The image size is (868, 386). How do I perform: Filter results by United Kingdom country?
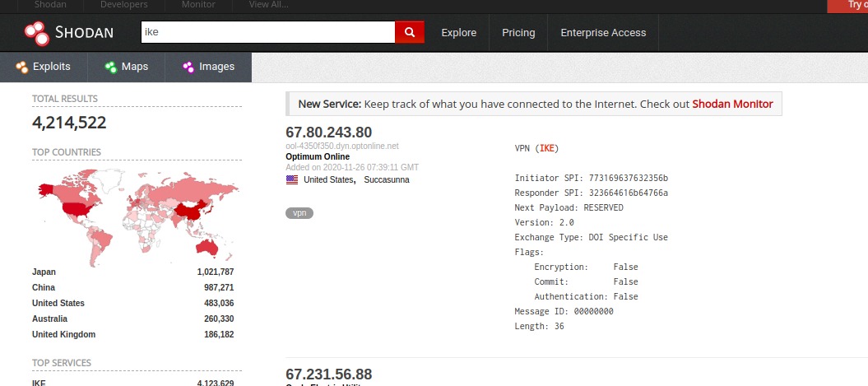point(63,334)
